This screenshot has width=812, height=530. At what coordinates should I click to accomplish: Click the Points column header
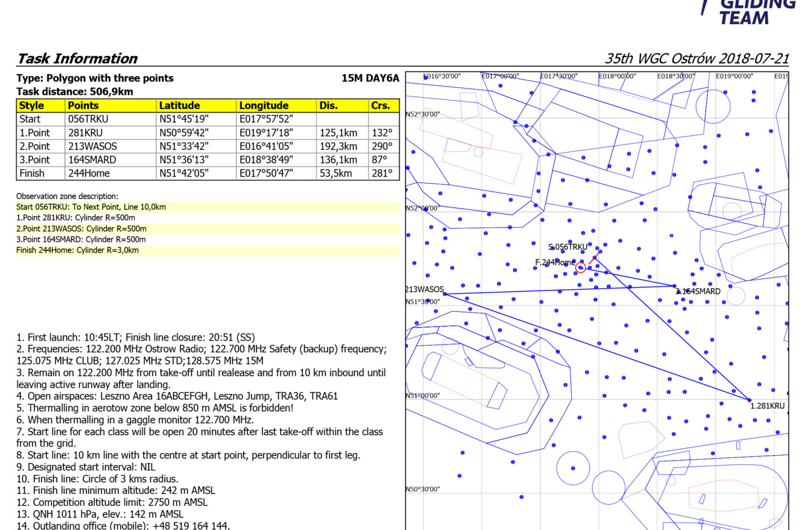tap(83, 105)
